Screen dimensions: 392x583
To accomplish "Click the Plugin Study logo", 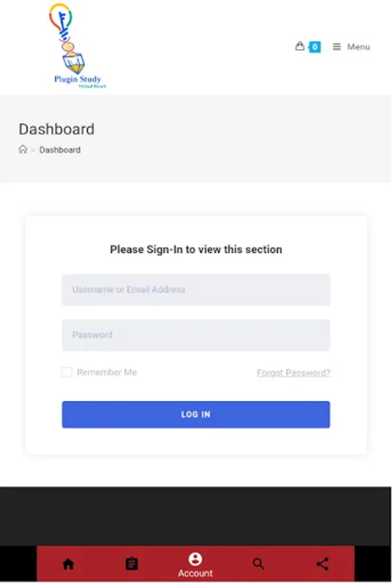I will (x=76, y=45).
